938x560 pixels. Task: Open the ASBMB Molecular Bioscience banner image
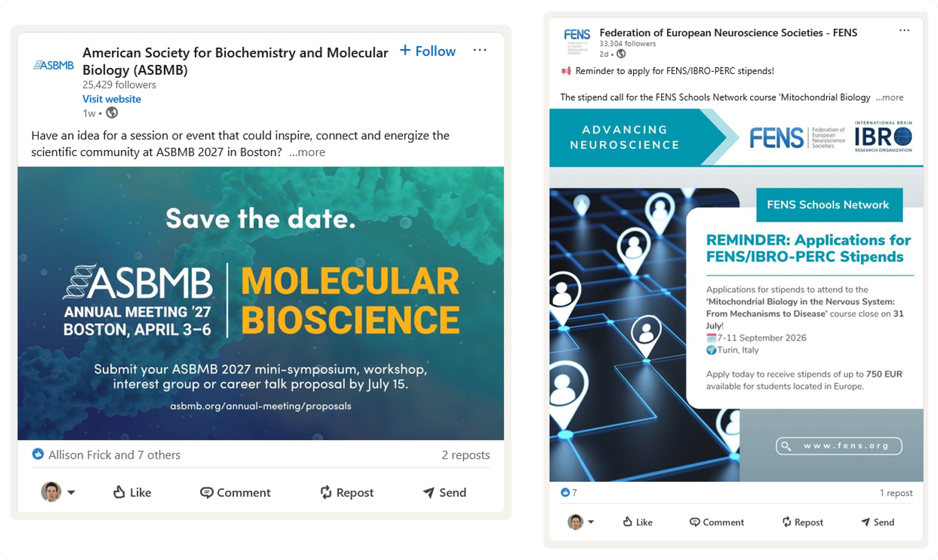261,303
